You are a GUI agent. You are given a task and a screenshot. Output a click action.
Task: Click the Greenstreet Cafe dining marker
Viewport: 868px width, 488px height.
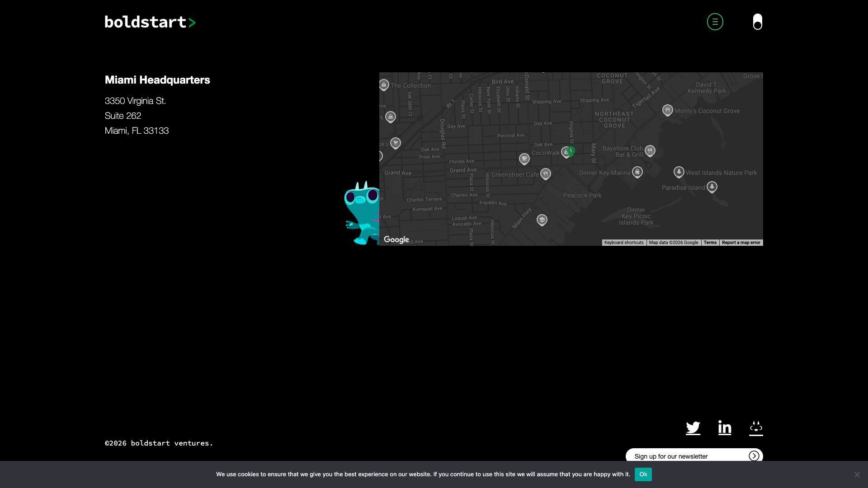[x=545, y=174]
